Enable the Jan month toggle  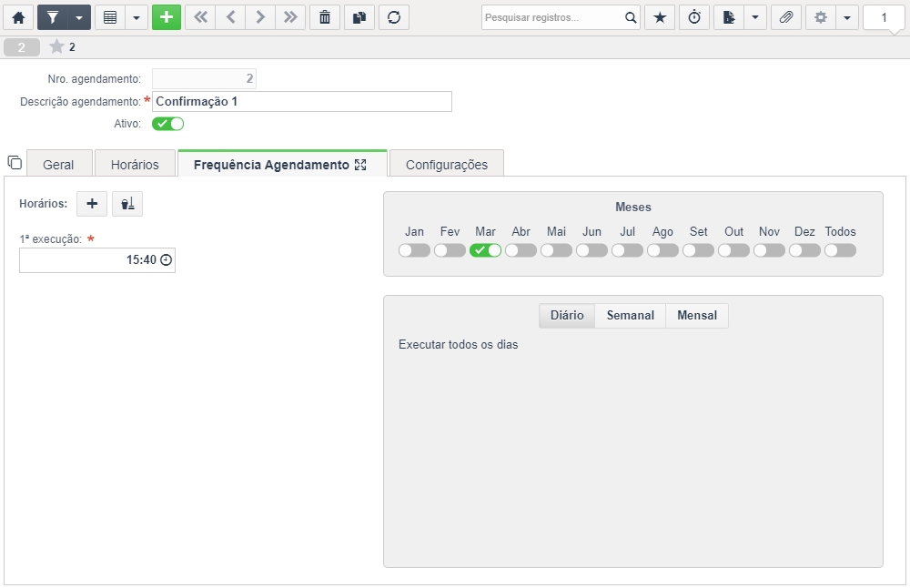(414, 250)
